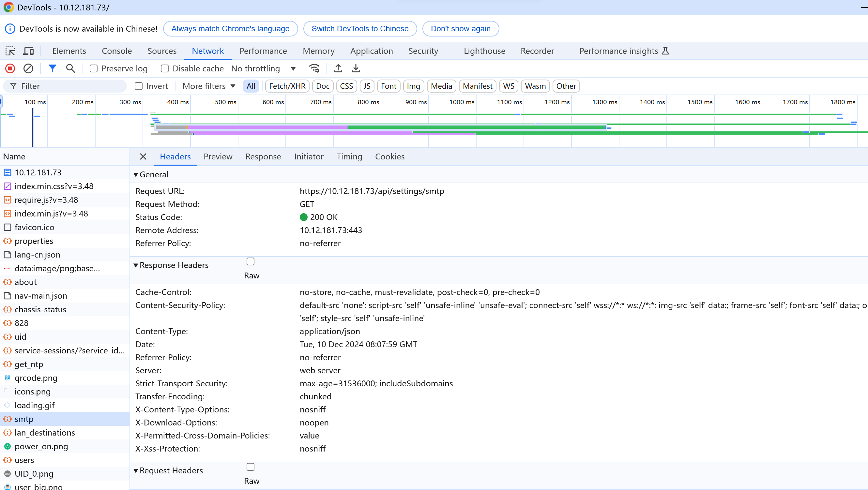Enable the Preserve log checkbox
This screenshot has width=868, height=490.
tap(94, 69)
